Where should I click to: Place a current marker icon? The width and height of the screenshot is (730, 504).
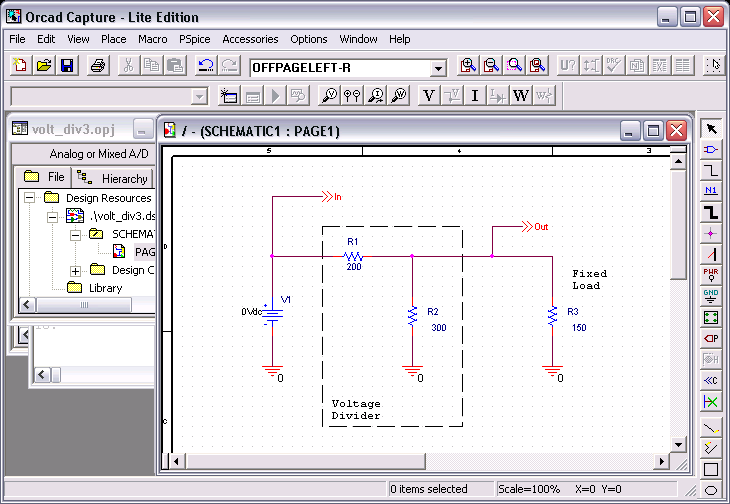point(376,96)
